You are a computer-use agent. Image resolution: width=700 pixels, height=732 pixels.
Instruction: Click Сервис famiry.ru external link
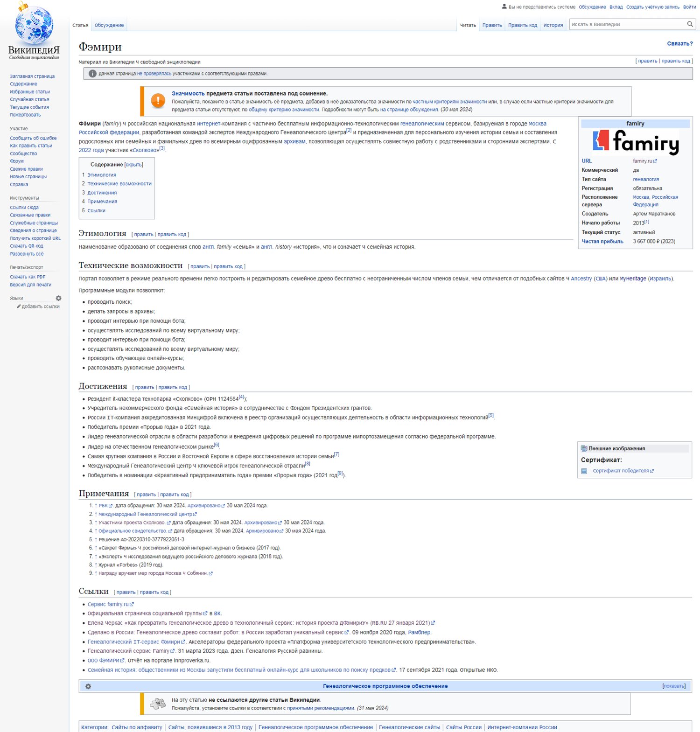tap(111, 604)
